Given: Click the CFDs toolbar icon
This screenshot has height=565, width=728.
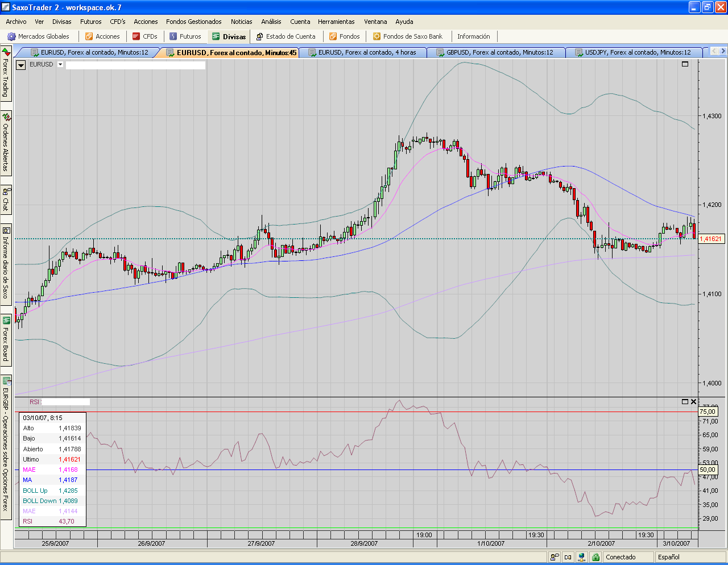Looking at the screenshot, I should (136, 36).
